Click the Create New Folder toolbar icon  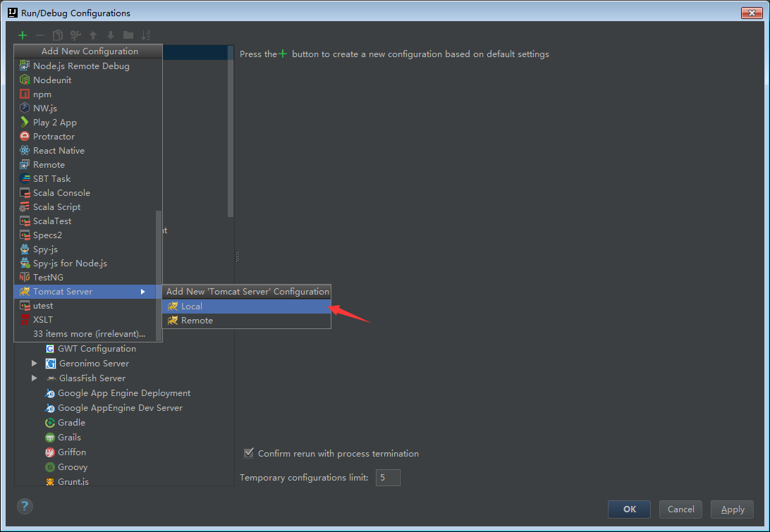pyautogui.click(x=128, y=35)
